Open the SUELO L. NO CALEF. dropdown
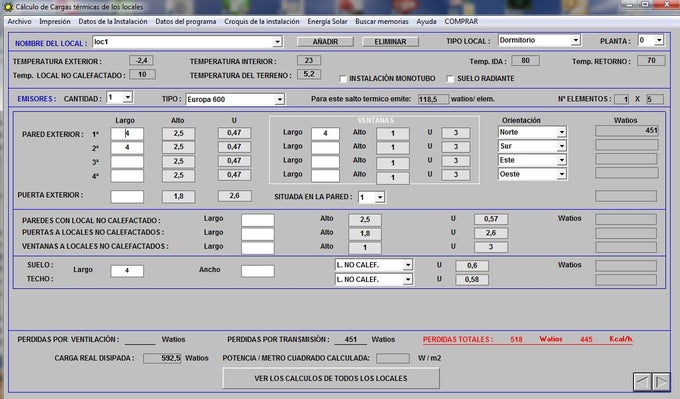 408,265
